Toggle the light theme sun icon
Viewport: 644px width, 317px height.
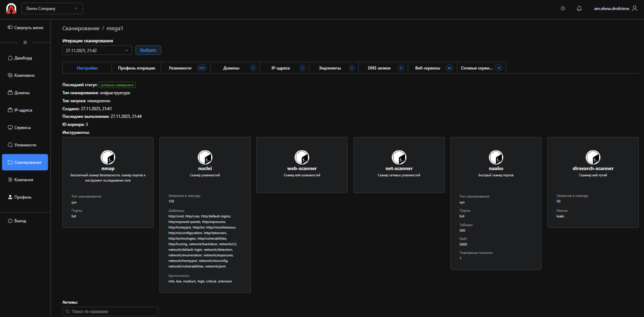click(563, 8)
